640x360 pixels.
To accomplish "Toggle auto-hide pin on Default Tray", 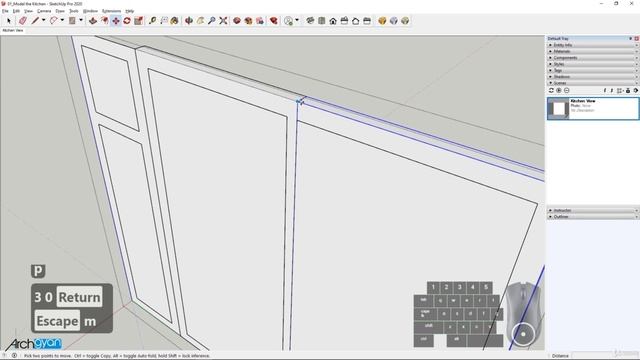I will click(x=631, y=38).
